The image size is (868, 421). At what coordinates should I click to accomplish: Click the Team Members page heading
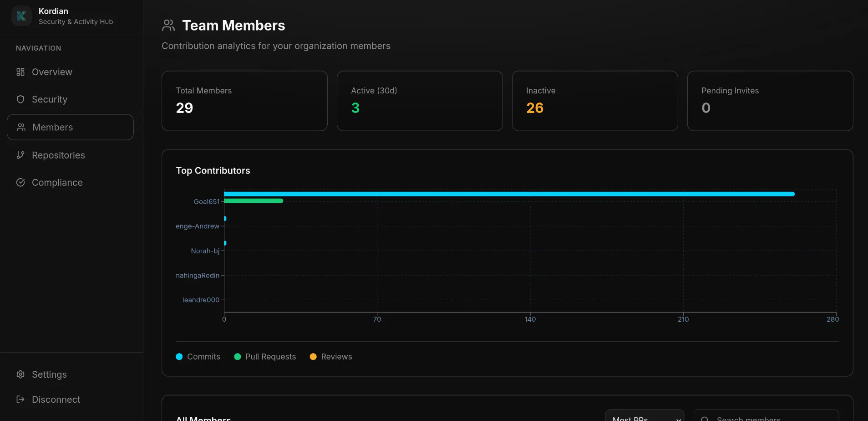pyautogui.click(x=233, y=26)
